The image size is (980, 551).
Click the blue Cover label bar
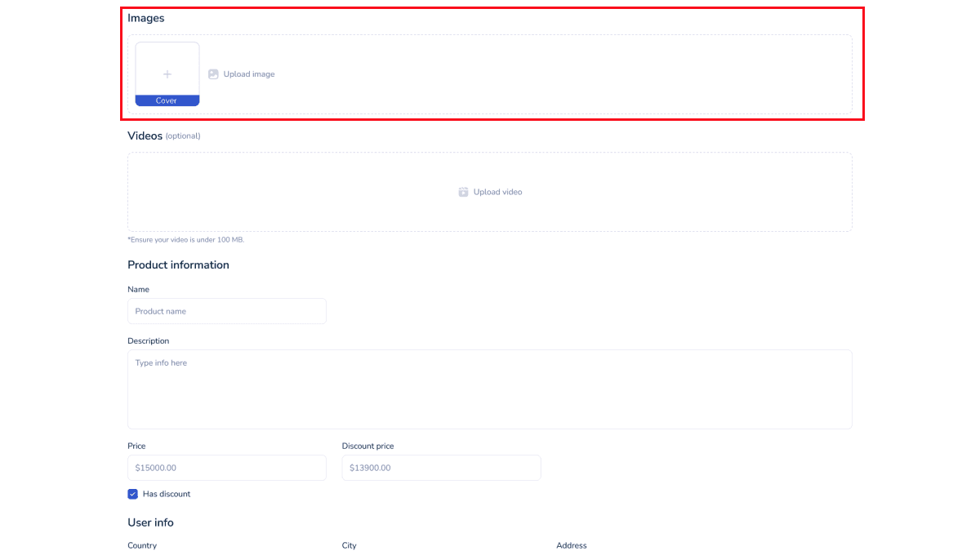(x=167, y=100)
